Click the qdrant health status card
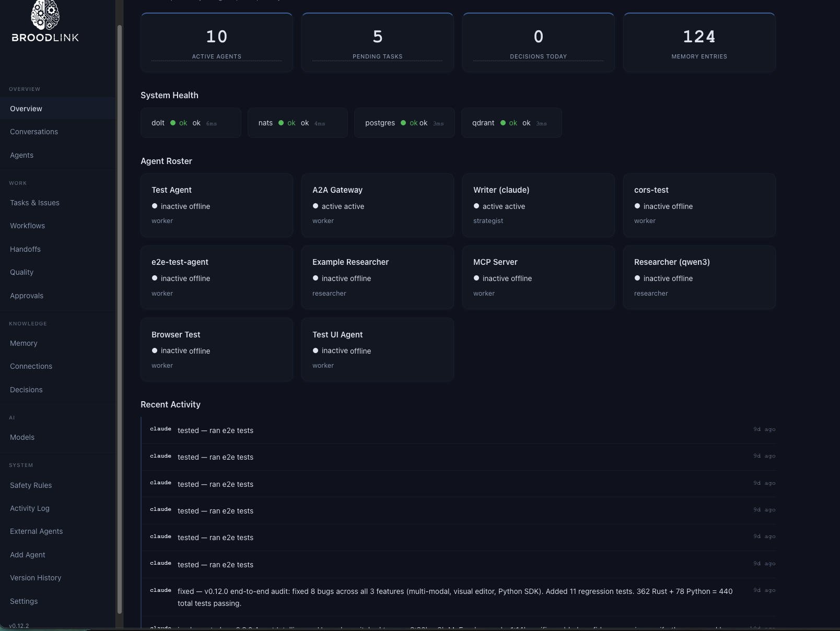Viewport: 840px width, 631px height. click(511, 123)
